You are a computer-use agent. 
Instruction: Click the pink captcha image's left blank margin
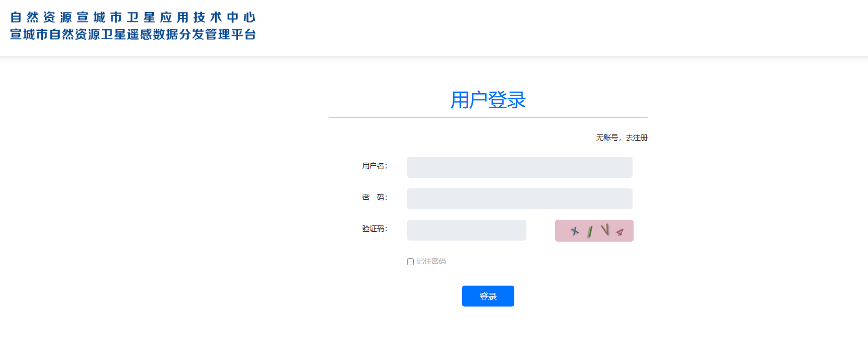(561, 231)
